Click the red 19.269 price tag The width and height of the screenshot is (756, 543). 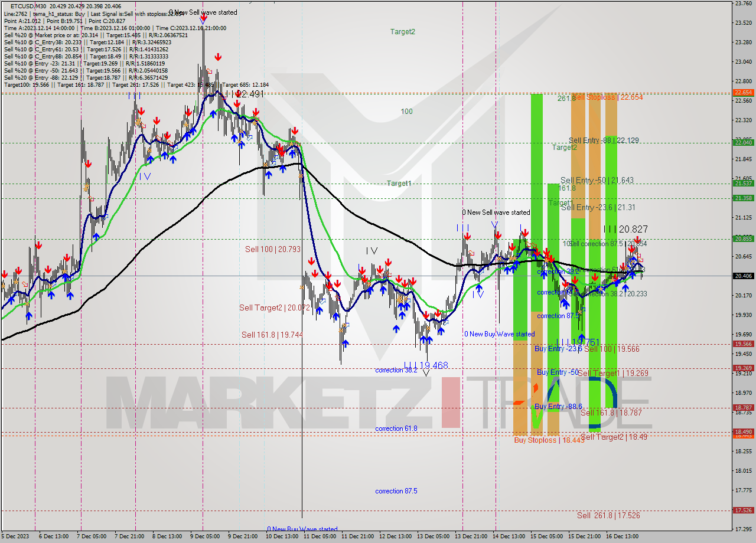[x=743, y=368]
